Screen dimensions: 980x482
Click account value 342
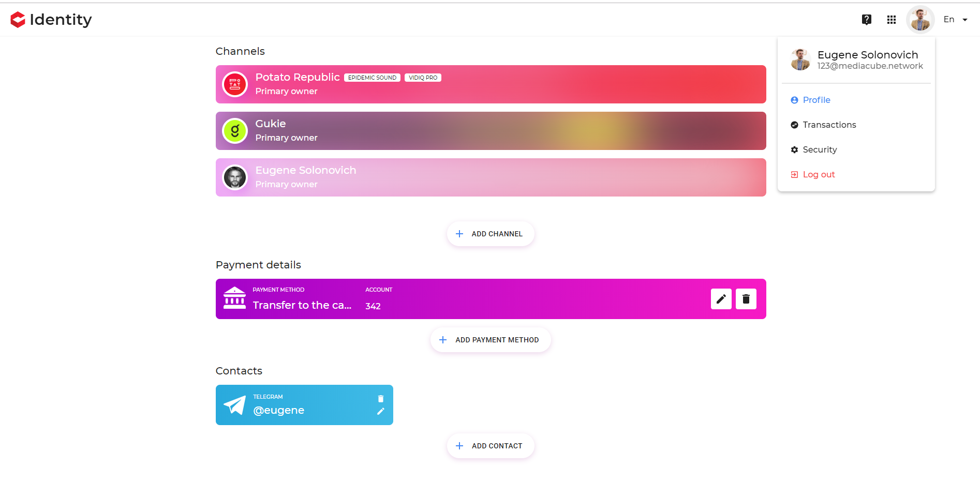click(373, 306)
